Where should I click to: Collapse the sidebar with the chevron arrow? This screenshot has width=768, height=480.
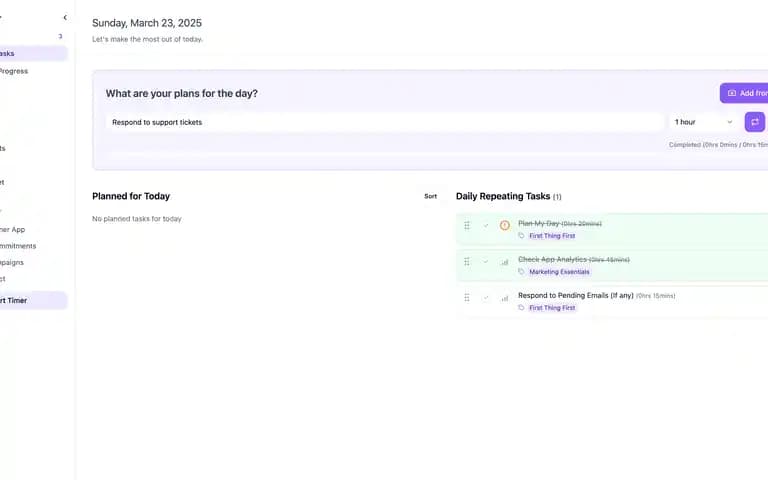coord(65,18)
